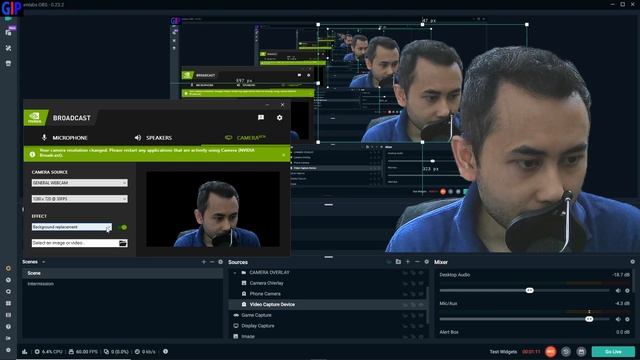Hide Game Capture source with eye icon

coord(421,315)
